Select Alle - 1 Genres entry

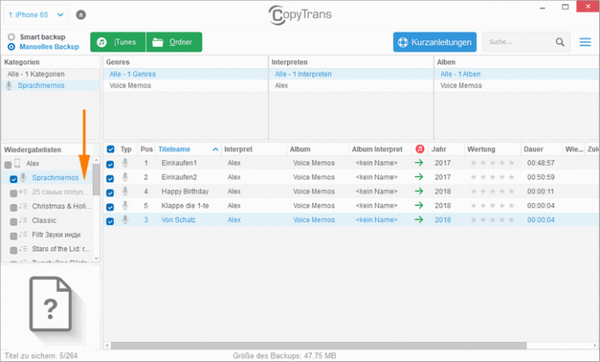pyautogui.click(x=185, y=74)
